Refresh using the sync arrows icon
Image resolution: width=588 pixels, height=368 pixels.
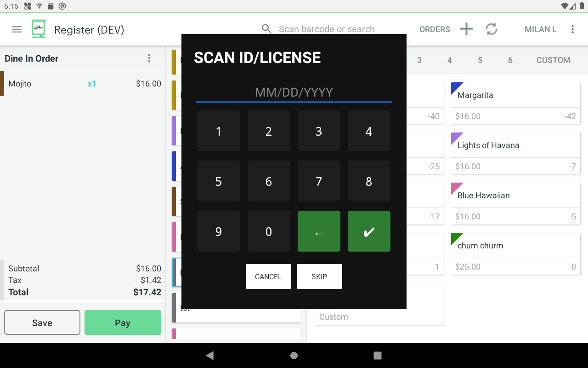tap(492, 29)
